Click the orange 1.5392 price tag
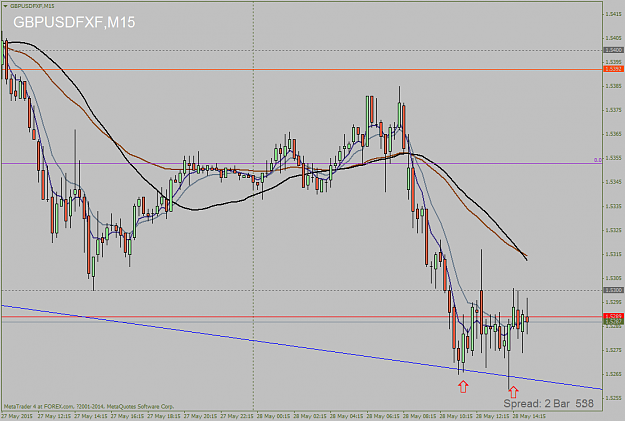 [x=613, y=69]
